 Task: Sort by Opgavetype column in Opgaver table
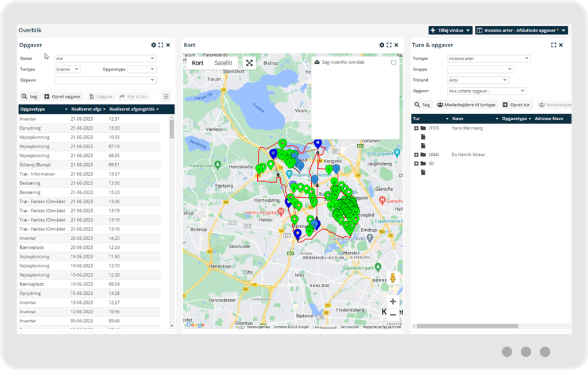click(x=44, y=109)
